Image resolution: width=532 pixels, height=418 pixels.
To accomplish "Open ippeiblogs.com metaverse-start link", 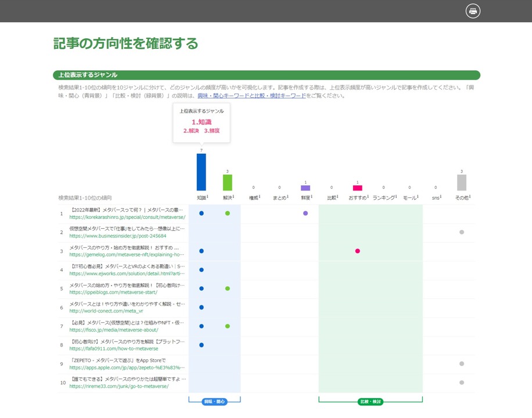I will coord(113,292).
